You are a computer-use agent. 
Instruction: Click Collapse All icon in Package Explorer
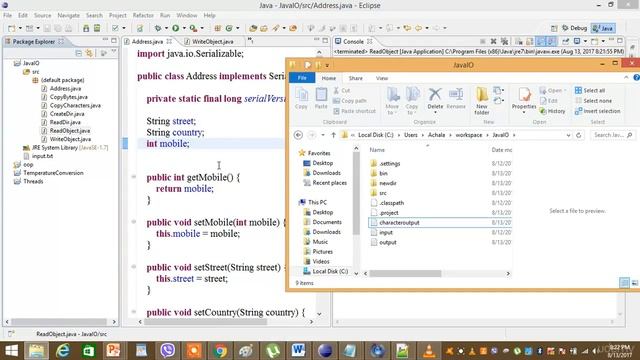pyautogui.click(x=79, y=53)
